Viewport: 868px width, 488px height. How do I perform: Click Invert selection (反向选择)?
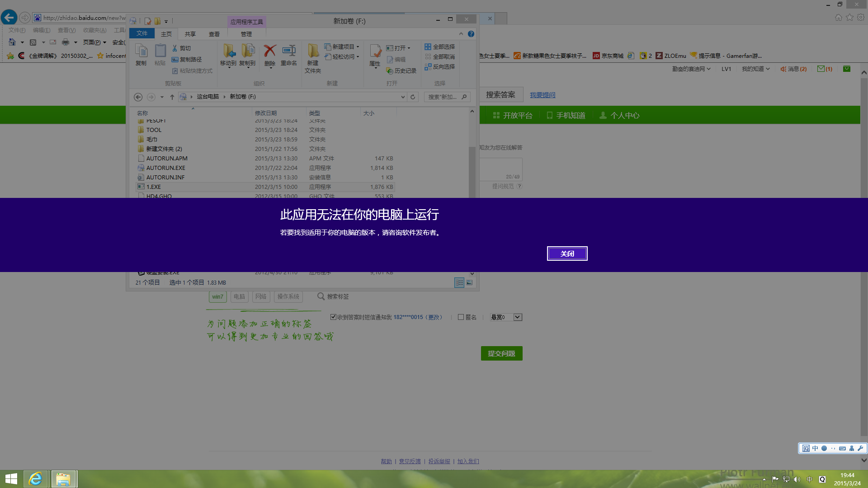pos(440,67)
